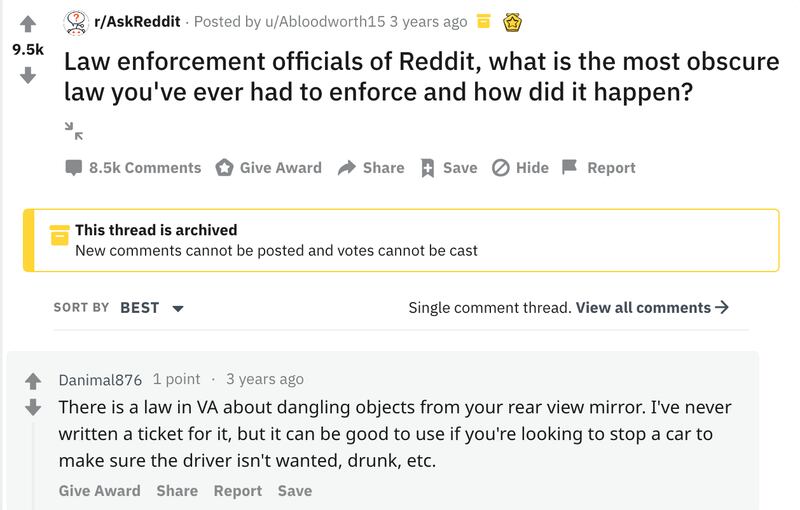This screenshot has width=800, height=510.
Task: Downvote the AskReddit post
Action: [28, 74]
